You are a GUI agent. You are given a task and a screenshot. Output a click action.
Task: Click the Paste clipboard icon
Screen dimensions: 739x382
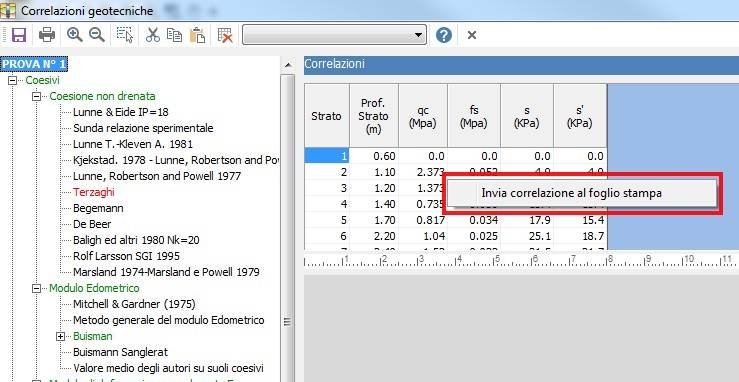pyautogui.click(x=197, y=35)
